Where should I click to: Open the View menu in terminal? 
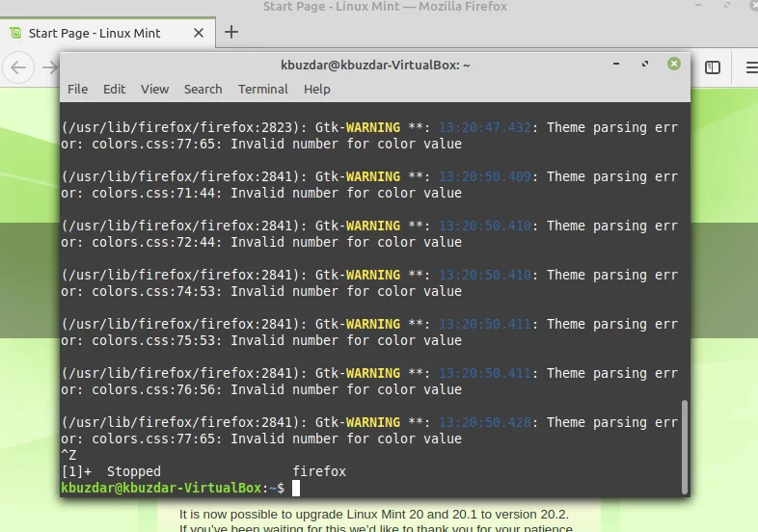tap(154, 90)
